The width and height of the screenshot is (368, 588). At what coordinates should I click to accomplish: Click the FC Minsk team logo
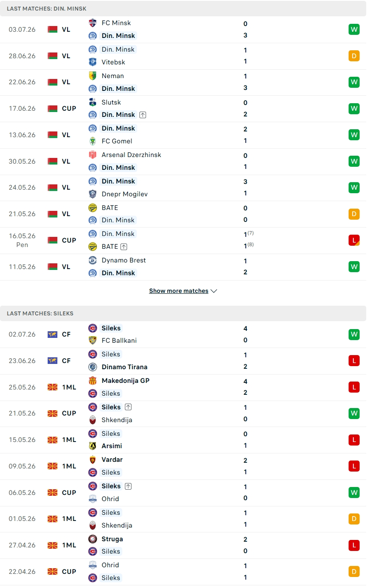[x=93, y=23]
